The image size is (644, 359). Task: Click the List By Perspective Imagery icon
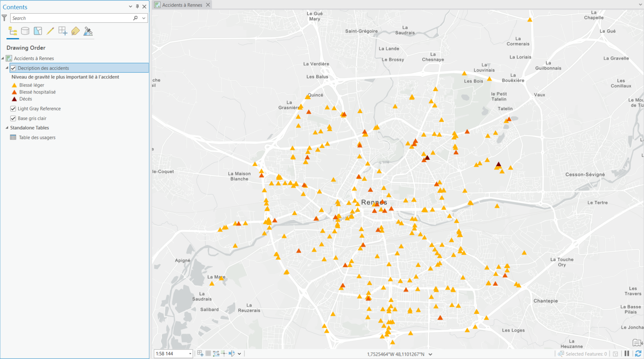tap(88, 31)
